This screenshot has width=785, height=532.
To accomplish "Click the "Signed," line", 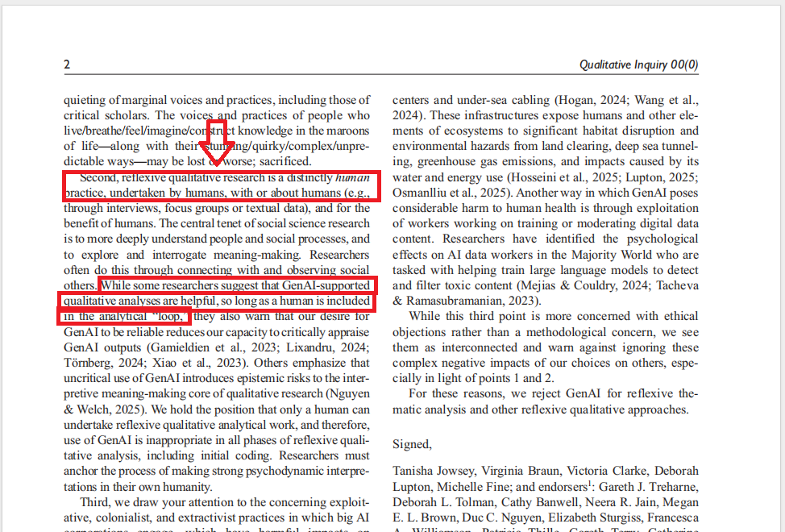I will pos(412,444).
